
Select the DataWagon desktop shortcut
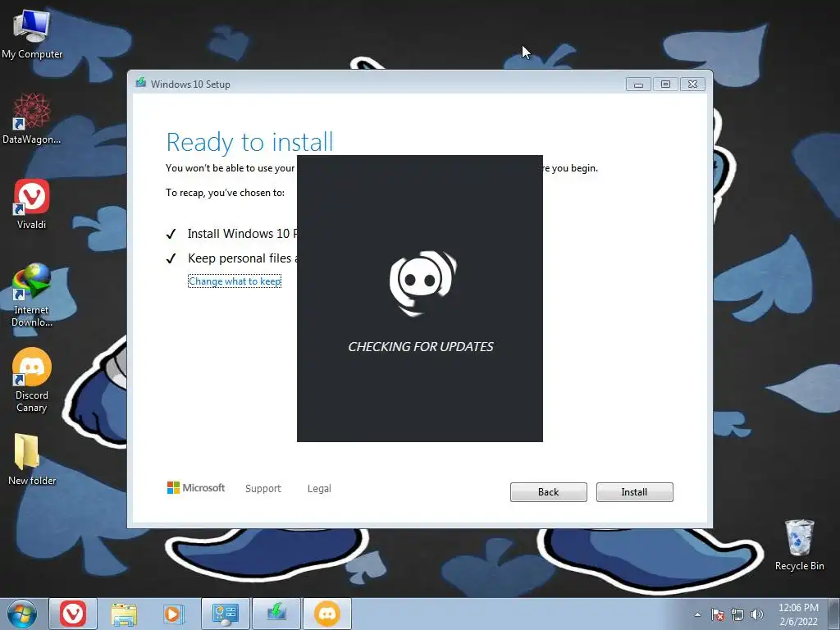point(32,119)
